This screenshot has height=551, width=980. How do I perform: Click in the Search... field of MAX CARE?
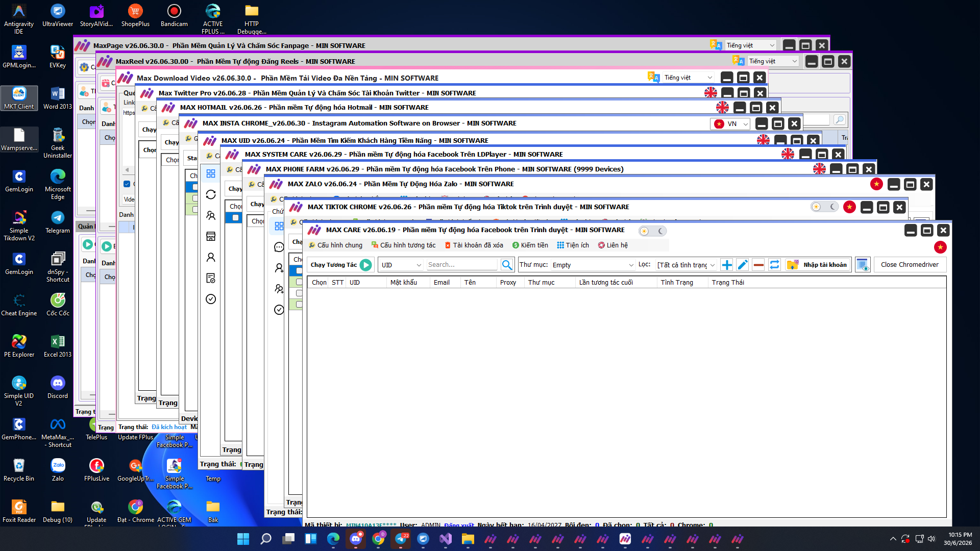coord(461,265)
